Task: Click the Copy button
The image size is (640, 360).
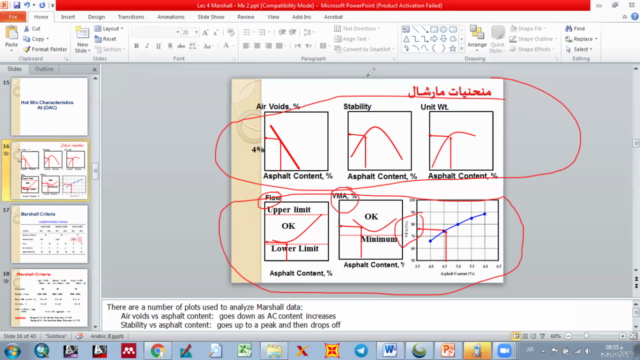Action: pyautogui.click(x=36, y=39)
